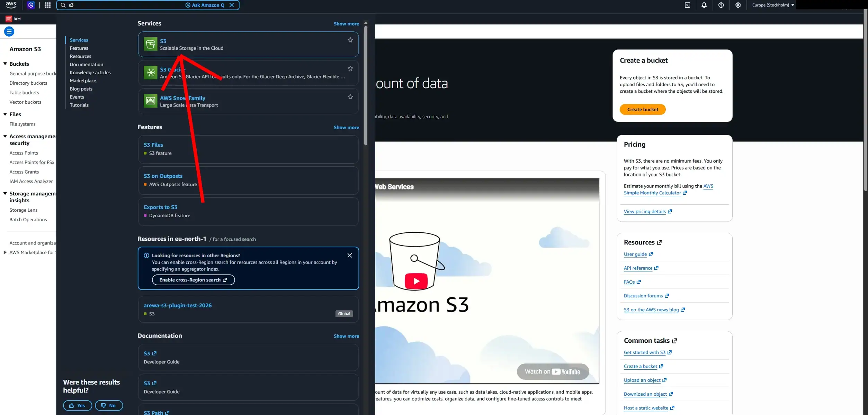Image resolution: width=868 pixels, height=415 pixels.
Task: Open the Amazon Q assistant icon
Action: coord(31,5)
